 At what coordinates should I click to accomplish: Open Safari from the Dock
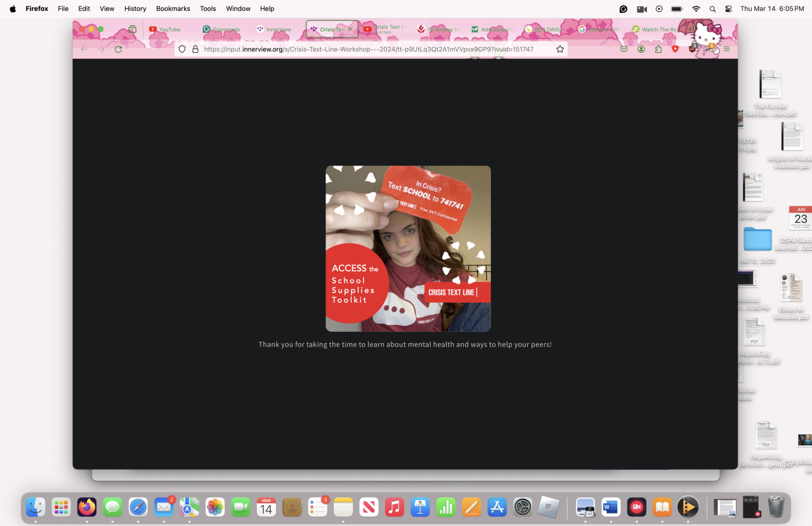(x=138, y=507)
